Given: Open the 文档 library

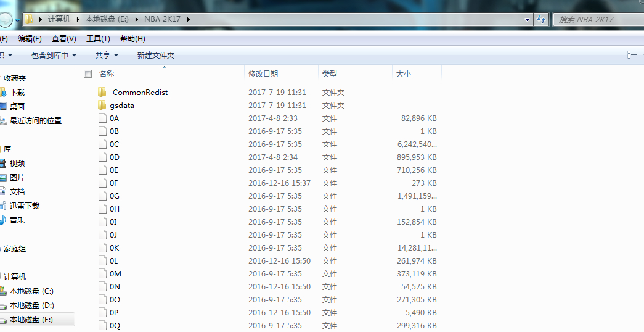Looking at the screenshot, I should 17,192.
